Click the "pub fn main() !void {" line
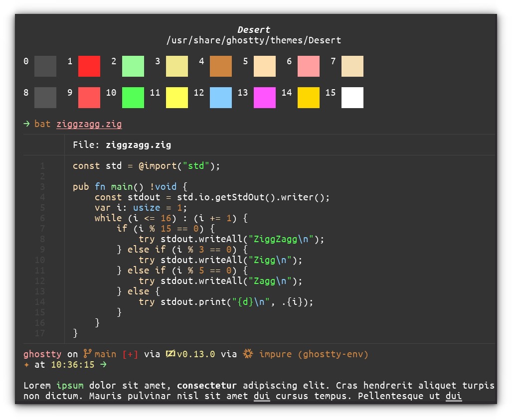The image size is (512, 420). point(130,187)
